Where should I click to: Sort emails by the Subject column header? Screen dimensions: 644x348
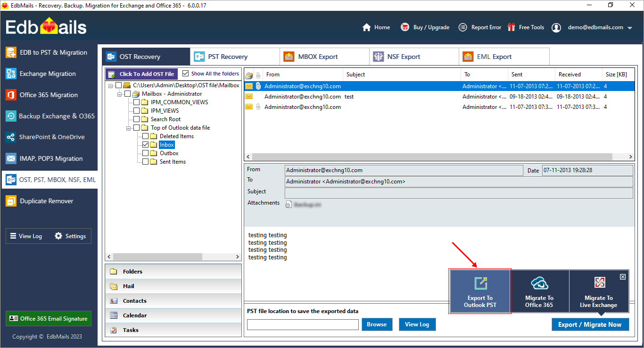(402, 75)
